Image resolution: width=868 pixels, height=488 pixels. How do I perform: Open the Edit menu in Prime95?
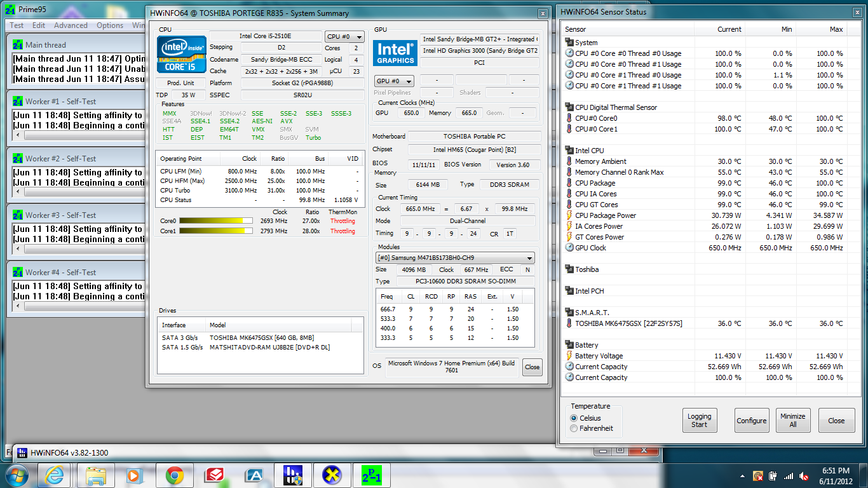click(x=39, y=25)
